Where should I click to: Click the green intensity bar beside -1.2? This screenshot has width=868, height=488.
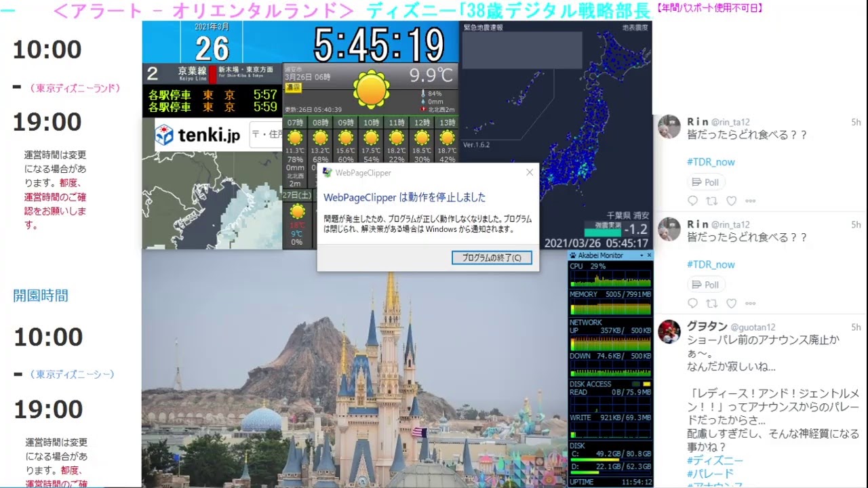pyautogui.click(x=602, y=232)
